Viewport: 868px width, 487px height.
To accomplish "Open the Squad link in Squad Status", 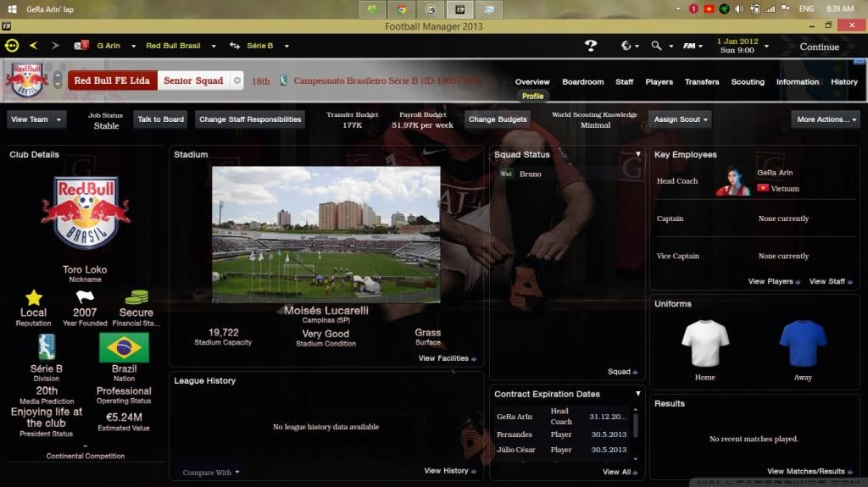I will click(622, 372).
